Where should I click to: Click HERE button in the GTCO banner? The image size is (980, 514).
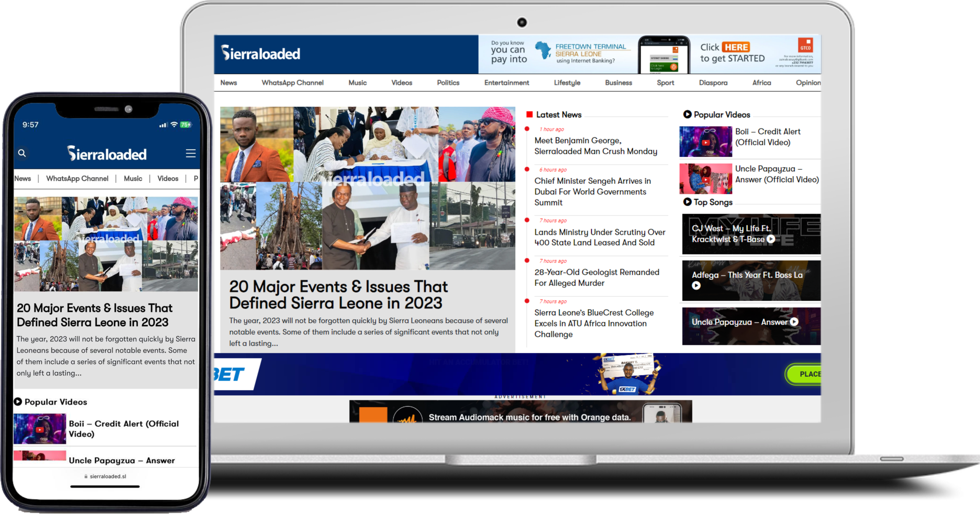coord(736,47)
